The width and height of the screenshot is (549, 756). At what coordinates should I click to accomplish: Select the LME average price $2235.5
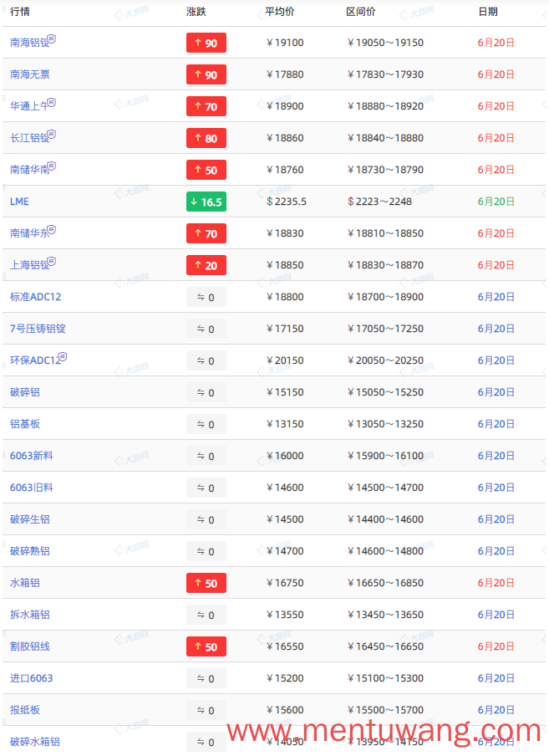tap(287, 202)
